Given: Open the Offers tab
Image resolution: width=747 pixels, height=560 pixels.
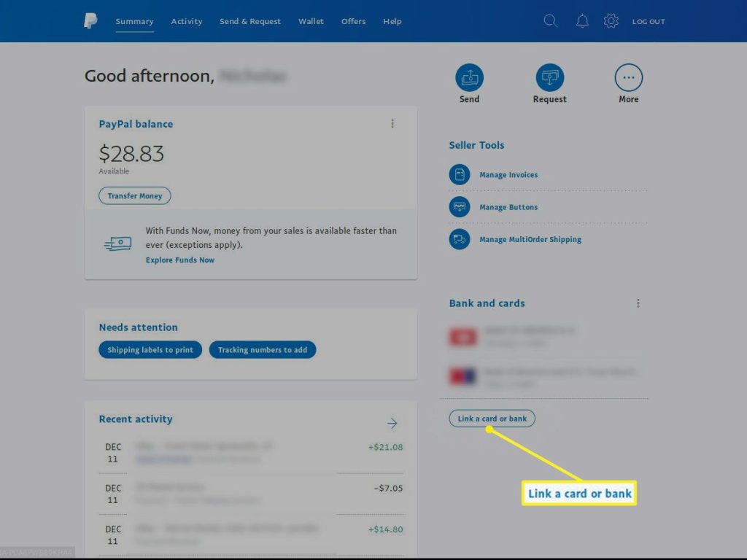Looking at the screenshot, I should tap(354, 21).
